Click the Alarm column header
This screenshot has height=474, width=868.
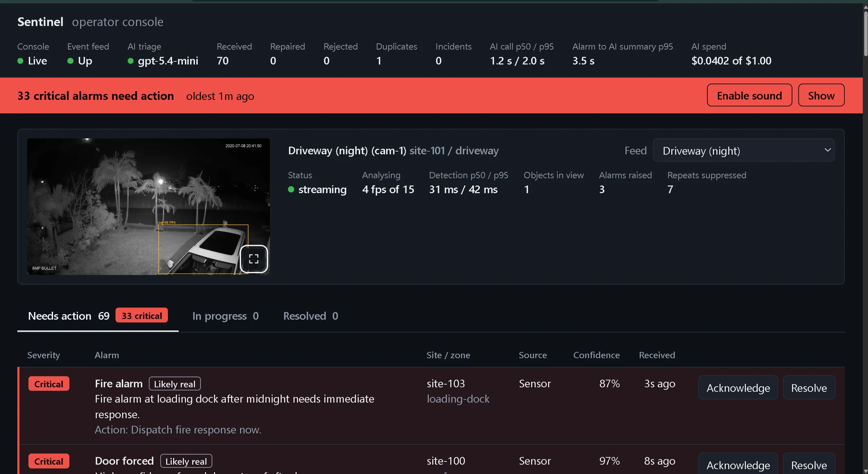107,355
